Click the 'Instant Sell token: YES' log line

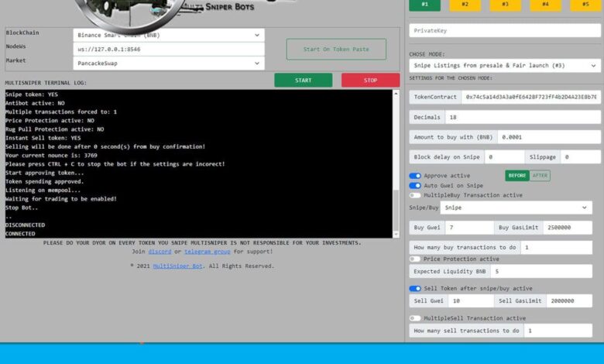tap(43, 138)
